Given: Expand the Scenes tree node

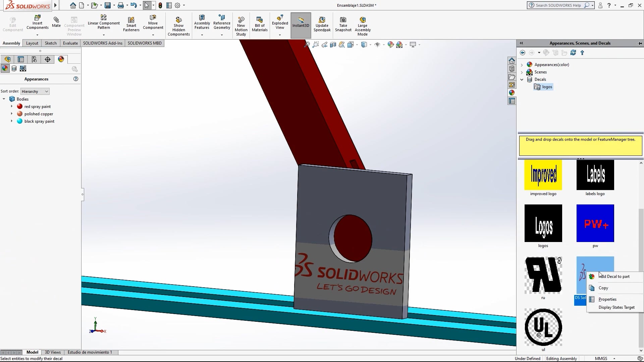Looking at the screenshot, I should [x=522, y=72].
